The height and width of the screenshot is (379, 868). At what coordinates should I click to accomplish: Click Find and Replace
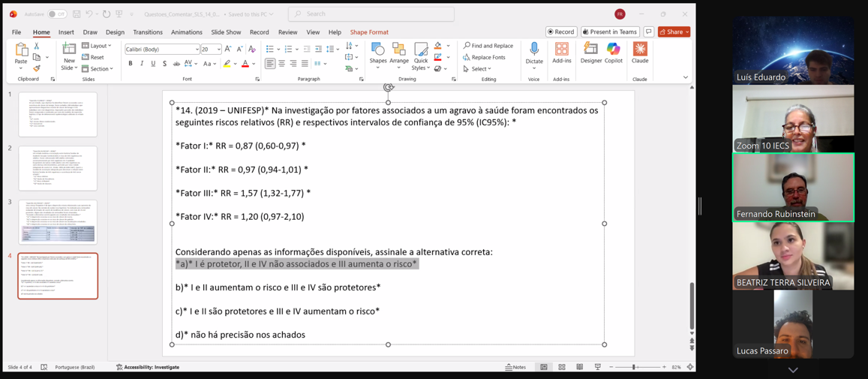488,46
